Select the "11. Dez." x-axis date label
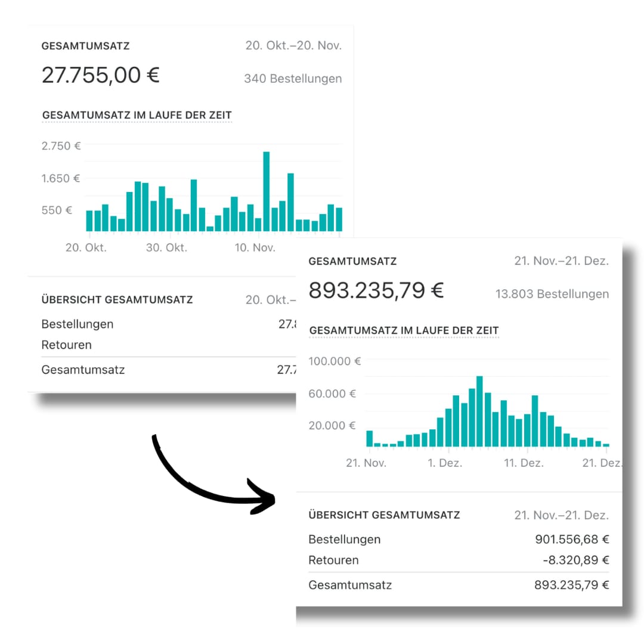The width and height of the screenshot is (644, 644). 524,463
